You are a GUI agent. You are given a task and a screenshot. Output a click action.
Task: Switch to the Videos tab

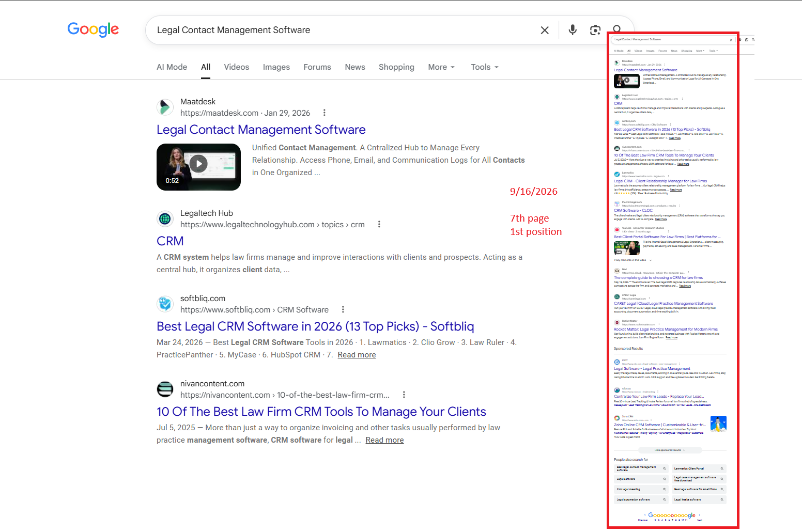point(237,67)
